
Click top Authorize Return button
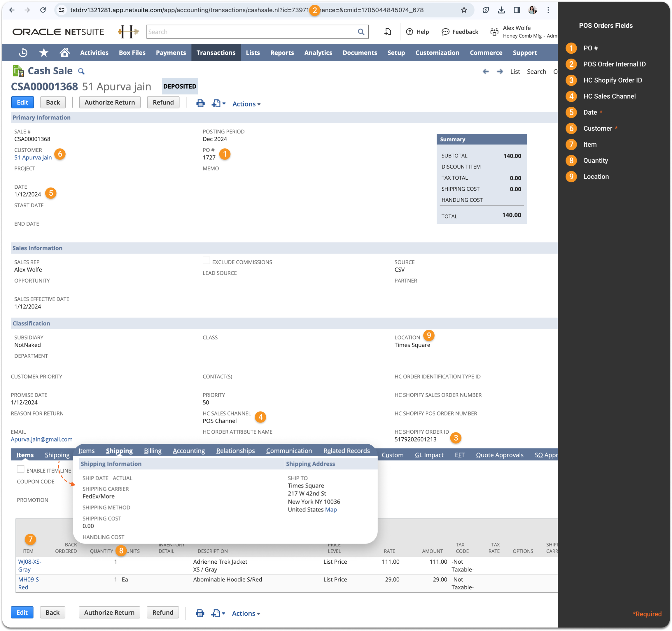(110, 102)
